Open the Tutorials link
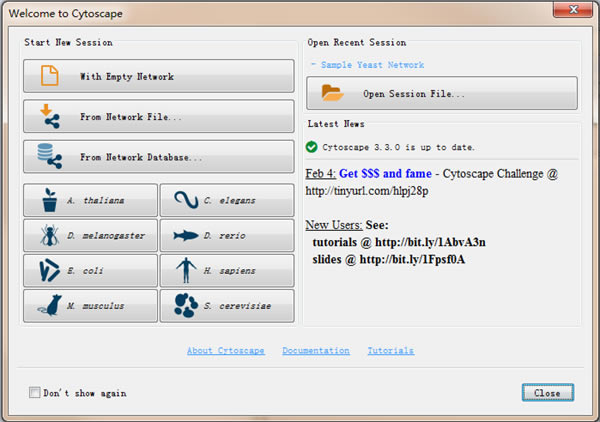 (390, 351)
